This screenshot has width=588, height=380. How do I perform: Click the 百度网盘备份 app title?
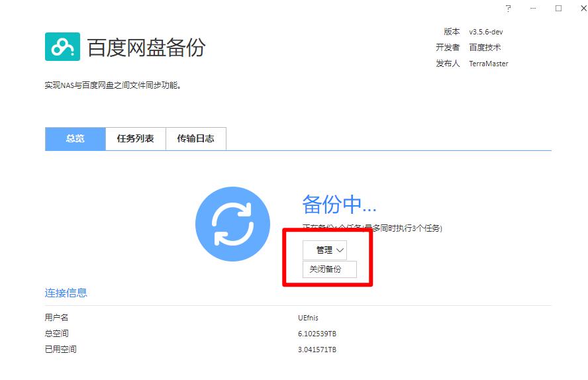pos(146,47)
